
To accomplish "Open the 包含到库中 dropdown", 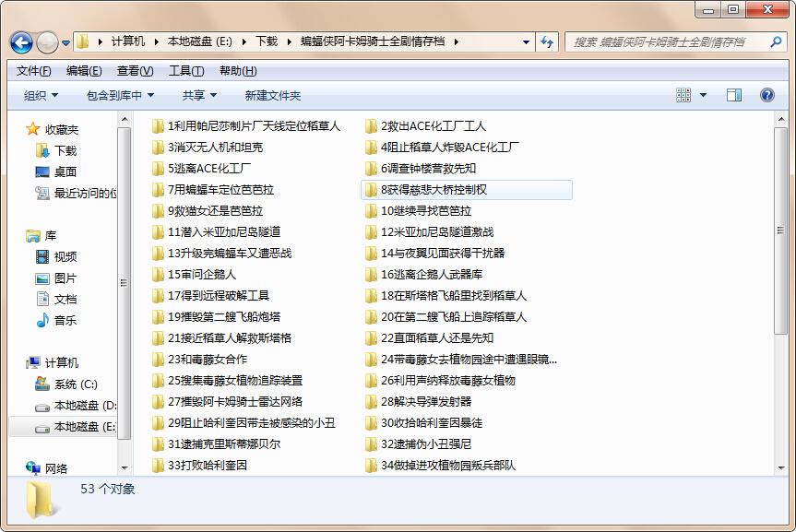I will point(120,96).
